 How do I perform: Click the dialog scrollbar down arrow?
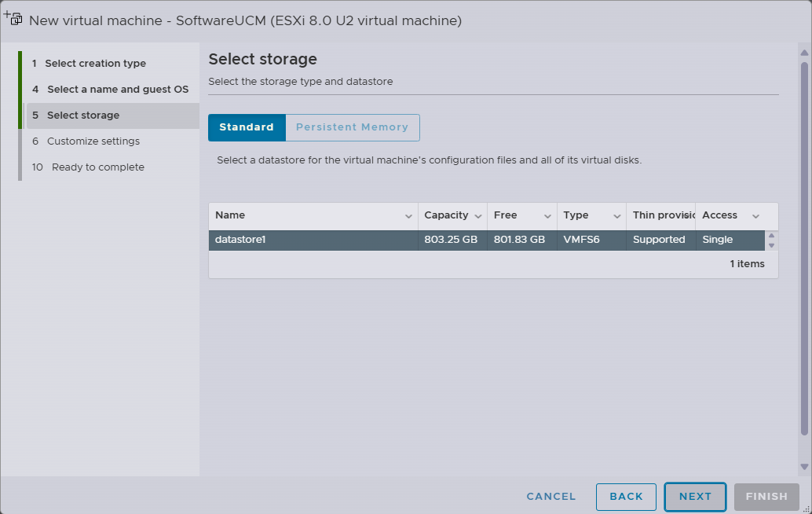804,467
